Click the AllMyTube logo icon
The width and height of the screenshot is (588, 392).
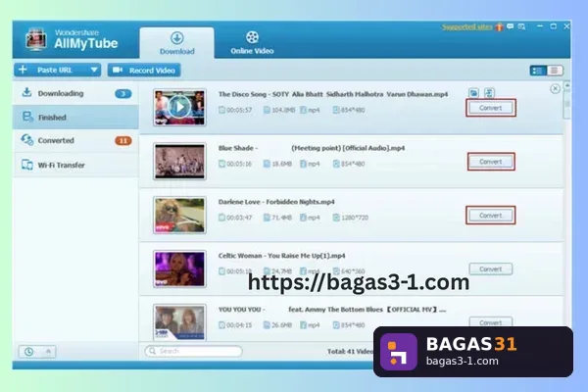[x=35, y=39]
